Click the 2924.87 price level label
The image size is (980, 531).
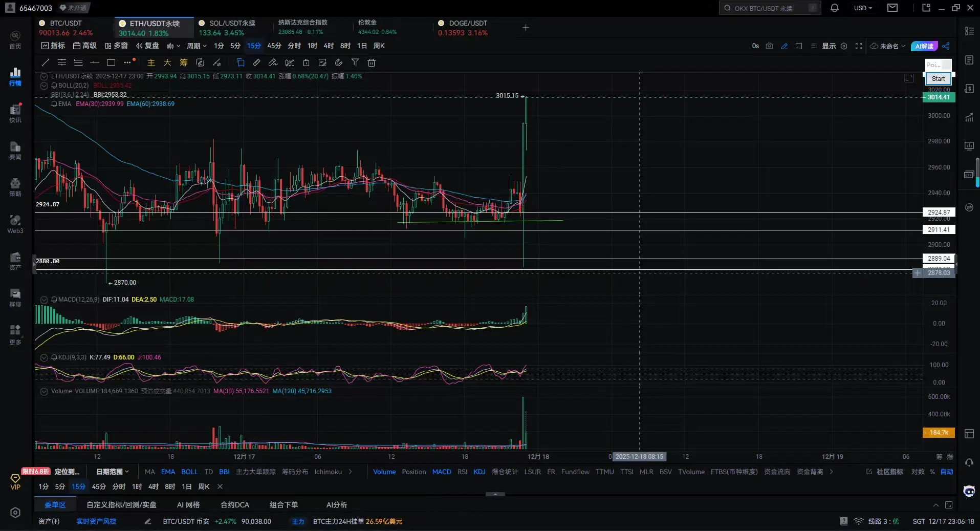tap(939, 212)
